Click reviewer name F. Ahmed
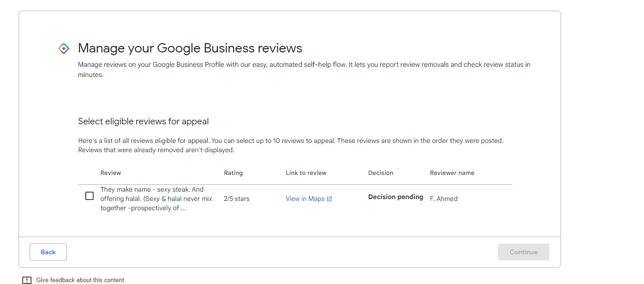This screenshot has height=284, width=644. coord(444,199)
